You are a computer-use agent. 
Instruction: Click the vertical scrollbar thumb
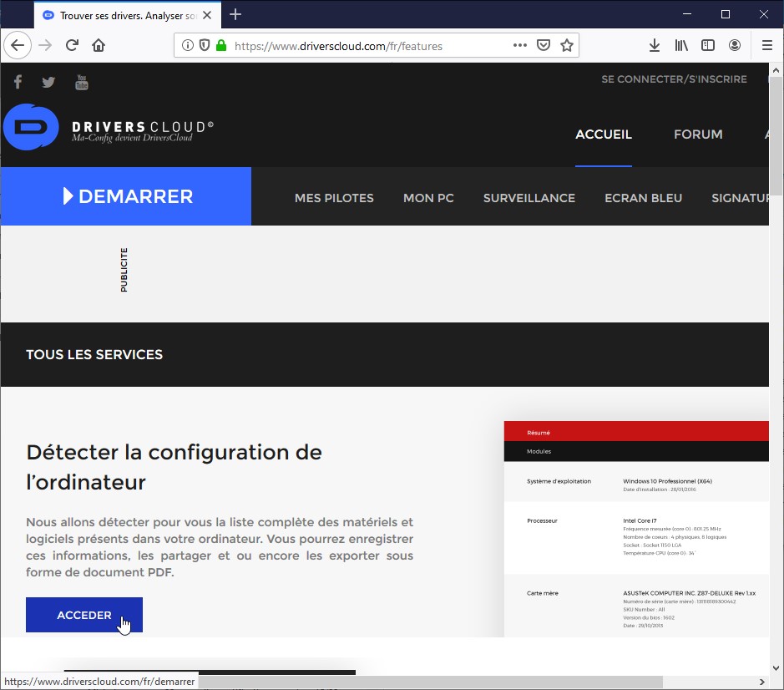[x=776, y=136]
